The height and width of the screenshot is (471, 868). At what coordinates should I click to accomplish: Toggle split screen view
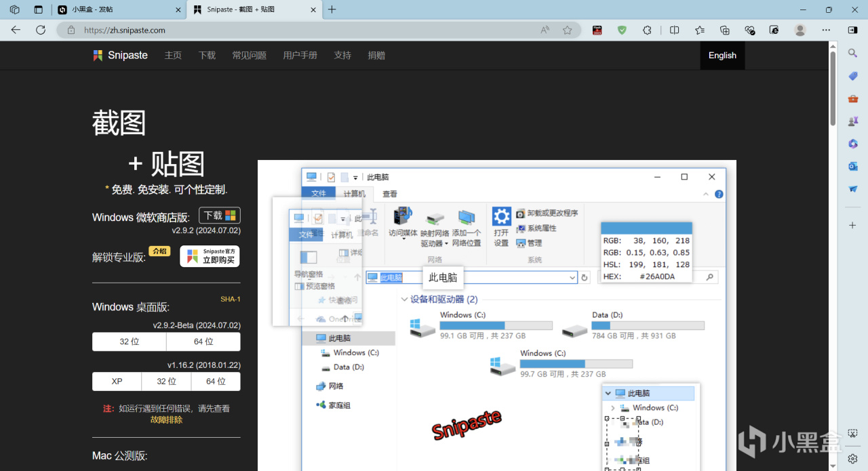[x=674, y=30]
